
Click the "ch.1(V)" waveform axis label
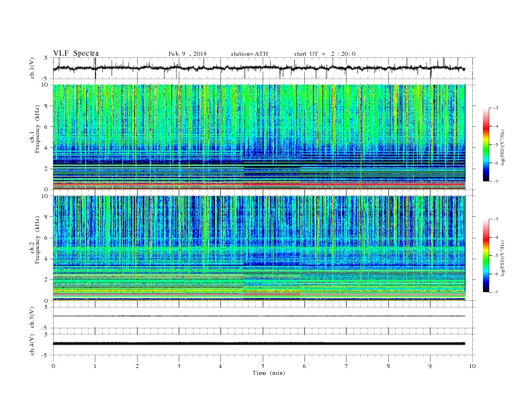pos(32,68)
